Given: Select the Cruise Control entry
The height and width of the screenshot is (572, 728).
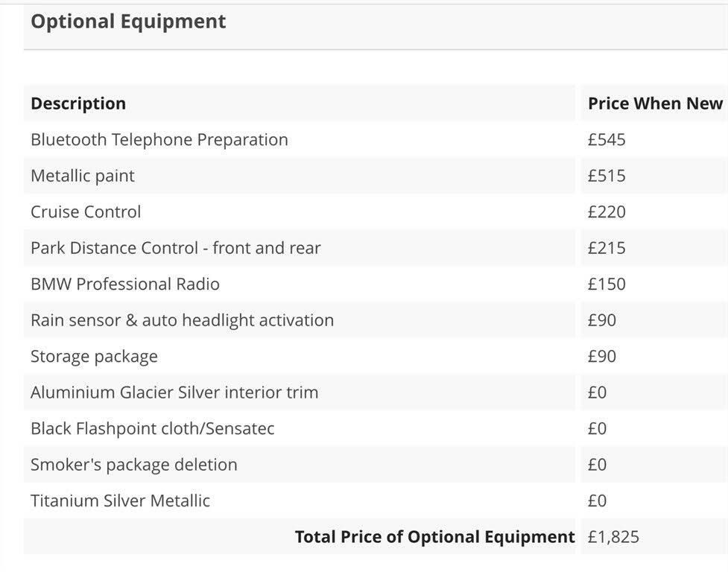Looking at the screenshot, I should point(86,212).
